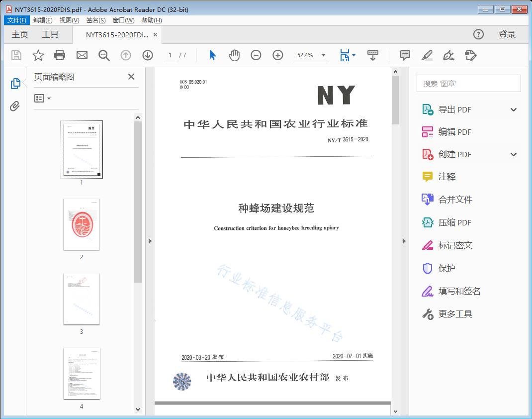Open the attachments paperclip panel

click(x=15, y=106)
